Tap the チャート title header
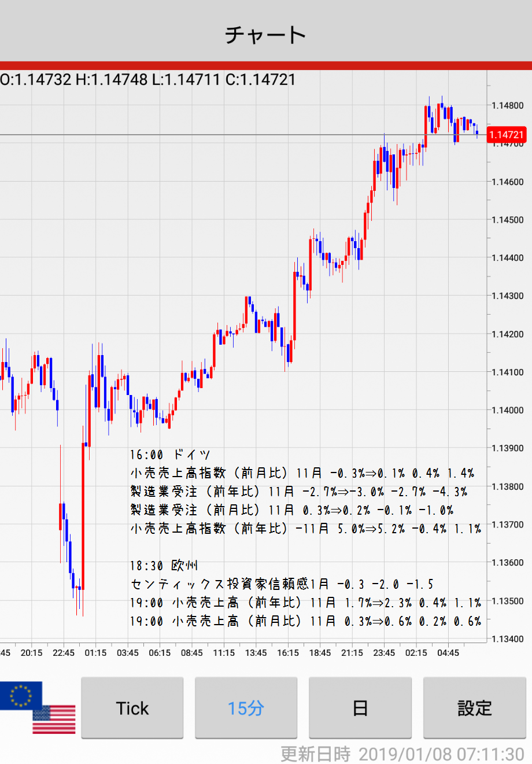 point(265,35)
